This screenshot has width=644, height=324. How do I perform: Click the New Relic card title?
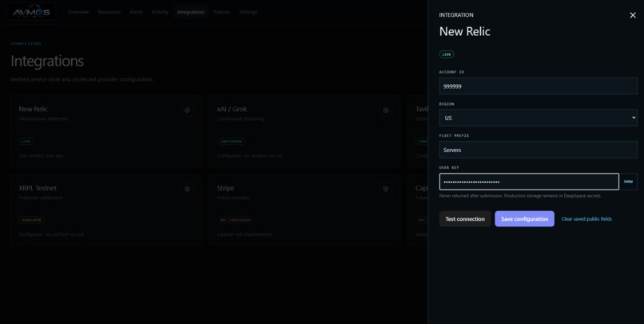pyautogui.click(x=33, y=109)
